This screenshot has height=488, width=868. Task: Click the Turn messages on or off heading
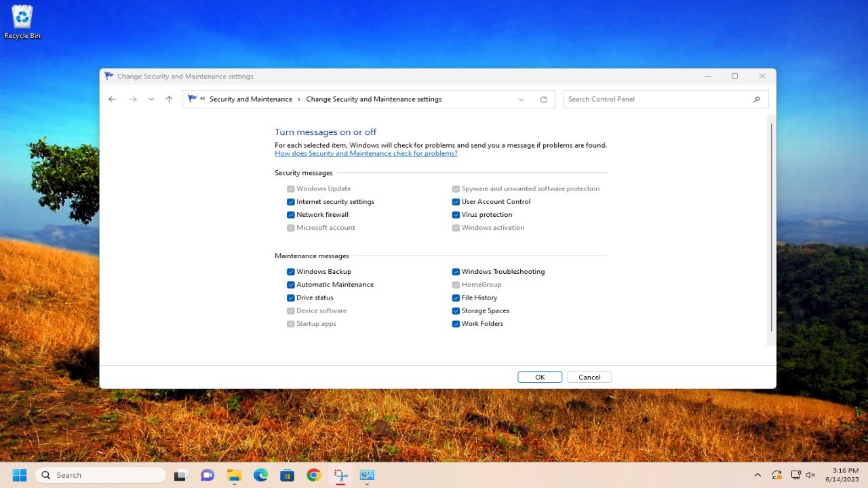tap(325, 132)
